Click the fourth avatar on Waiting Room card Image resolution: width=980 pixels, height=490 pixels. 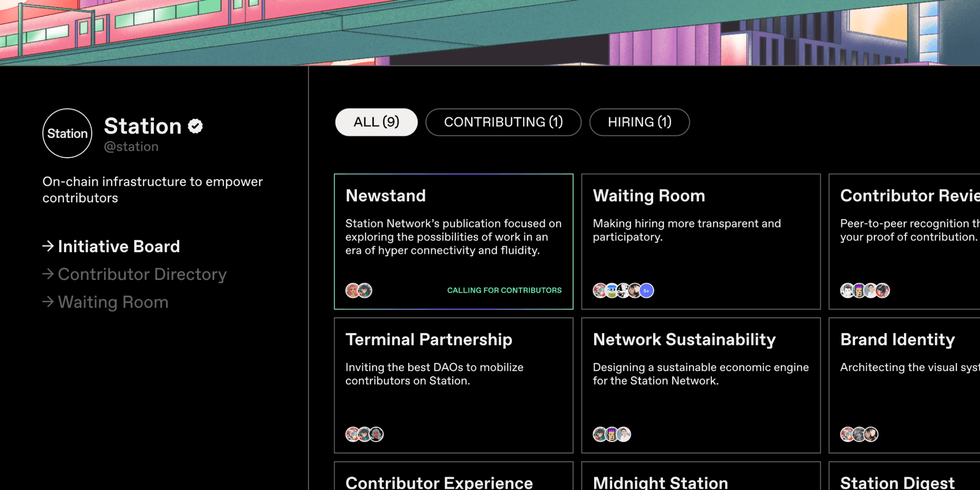pyautogui.click(x=635, y=291)
